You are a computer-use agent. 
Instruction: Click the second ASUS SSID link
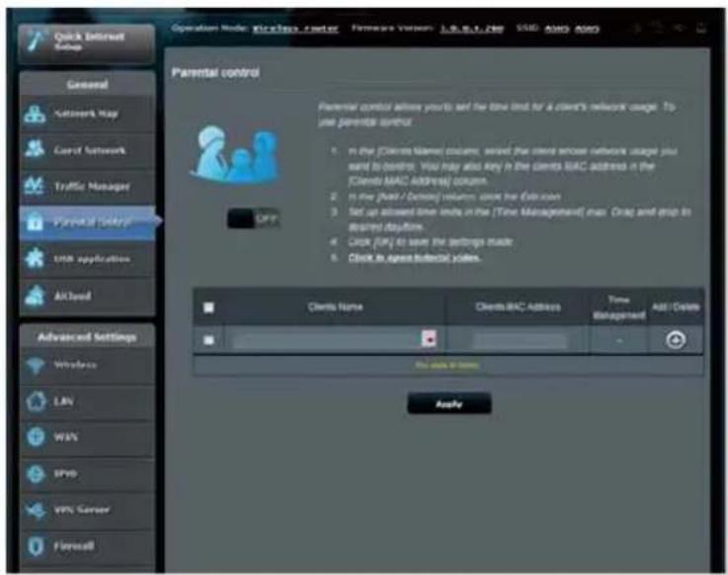point(587,29)
